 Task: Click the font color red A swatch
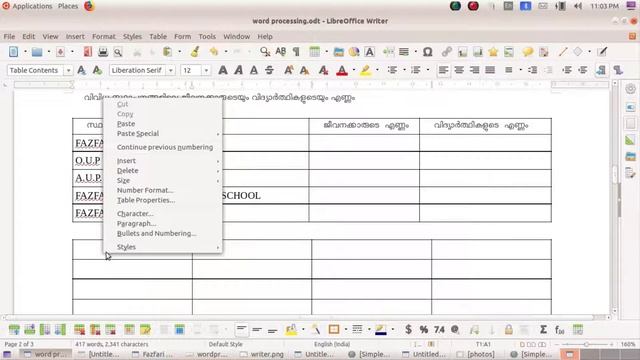342,70
